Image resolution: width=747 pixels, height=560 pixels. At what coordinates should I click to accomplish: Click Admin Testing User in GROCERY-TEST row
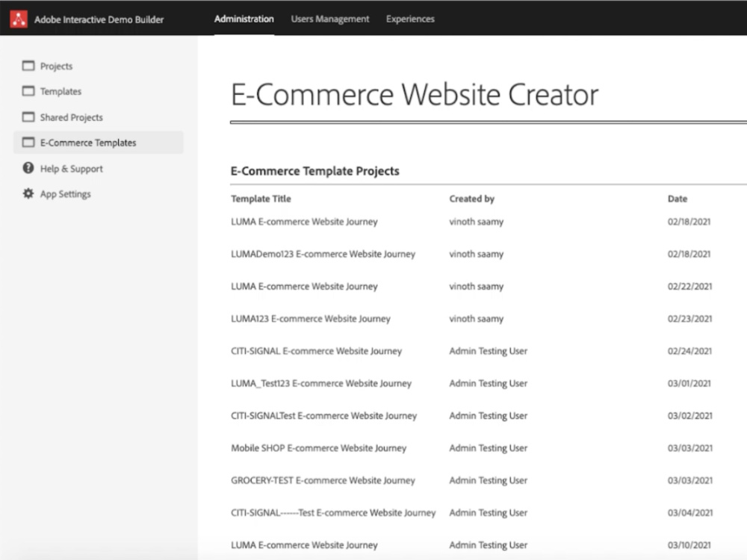pyautogui.click(x=489, y=480)
